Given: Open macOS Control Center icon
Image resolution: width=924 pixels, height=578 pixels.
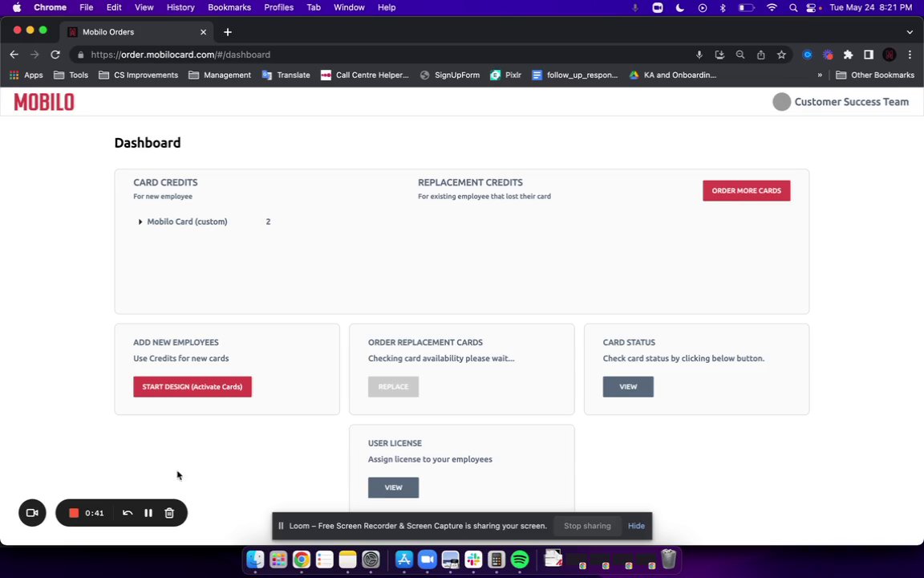Looking at the screenshot, I should coord(812,8).
